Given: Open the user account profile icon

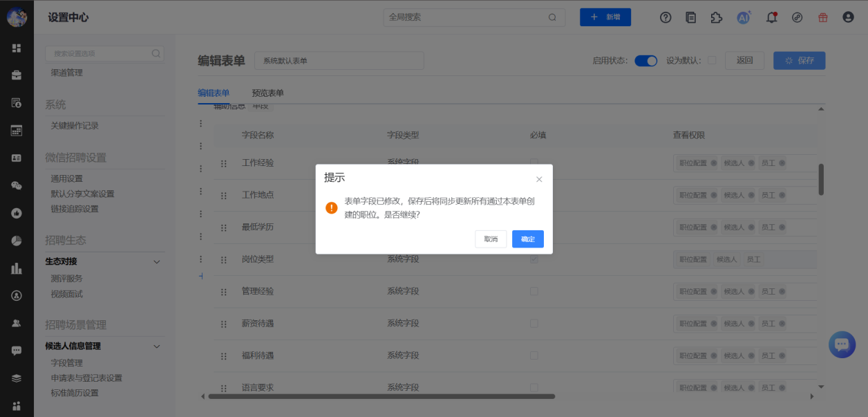Looking at the screenshot, I should (849, 17).
